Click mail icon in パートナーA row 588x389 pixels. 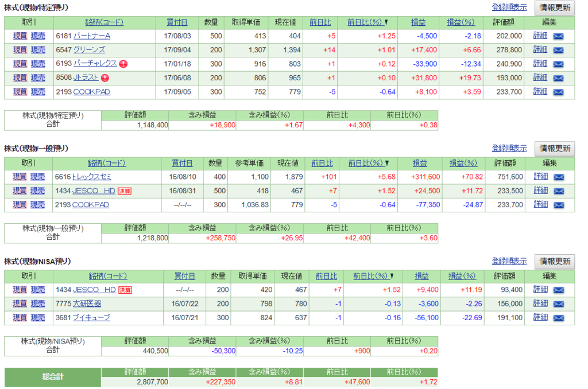coord(558,36)
